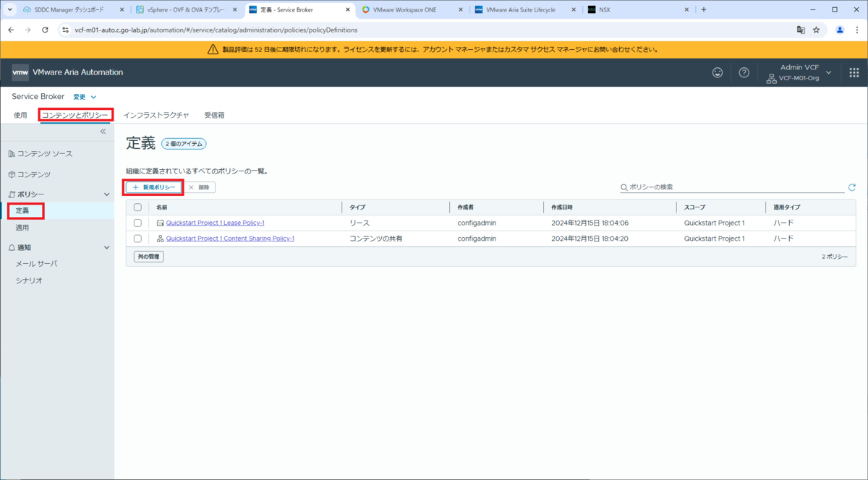
Task: Bookmark this page with star icon
Action: point(816,30)
